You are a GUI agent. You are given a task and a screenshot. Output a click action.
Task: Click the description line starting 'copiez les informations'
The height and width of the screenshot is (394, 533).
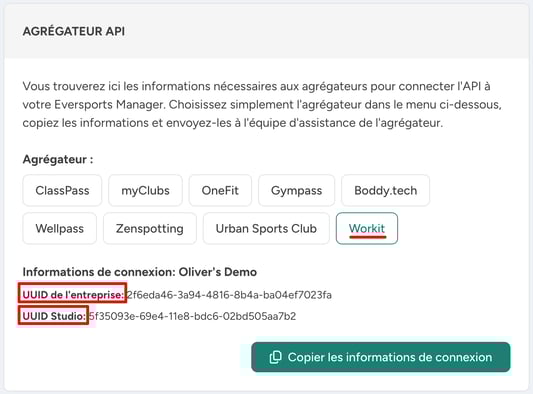click(x=233, y=123)
